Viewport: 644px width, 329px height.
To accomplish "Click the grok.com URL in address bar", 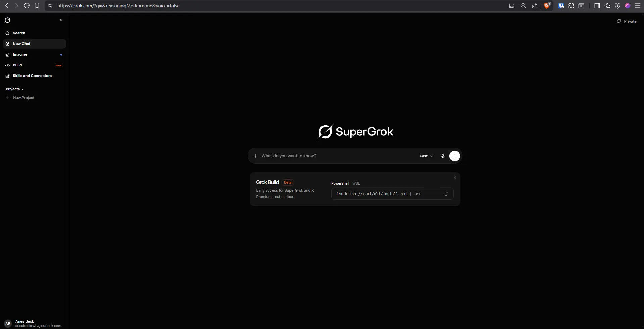I will pyautogui.click(x=118, y=6).
